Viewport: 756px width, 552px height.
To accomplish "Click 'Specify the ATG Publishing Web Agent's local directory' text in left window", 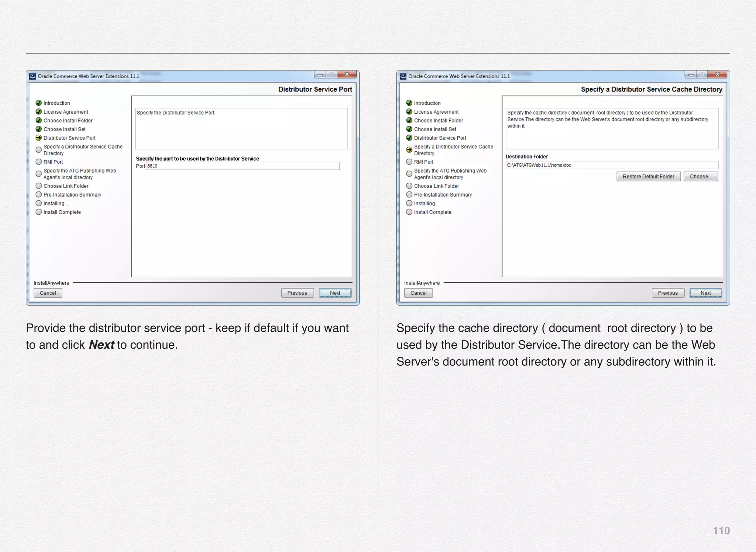I will [x=80, y=174].
